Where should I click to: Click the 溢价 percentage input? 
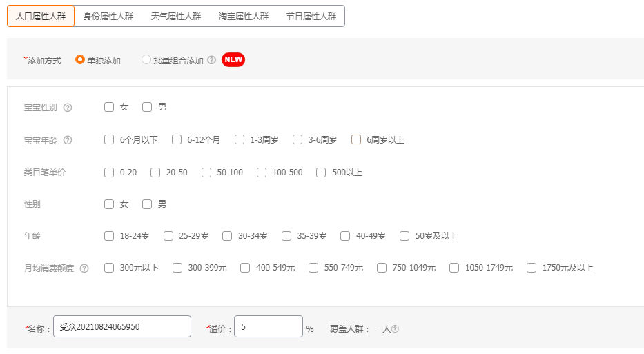(x=269, y=326)
